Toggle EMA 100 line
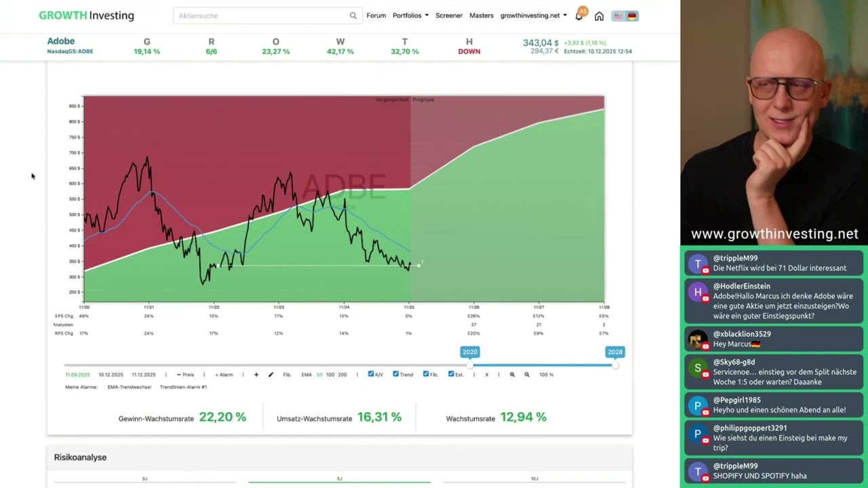 point(330,375)
